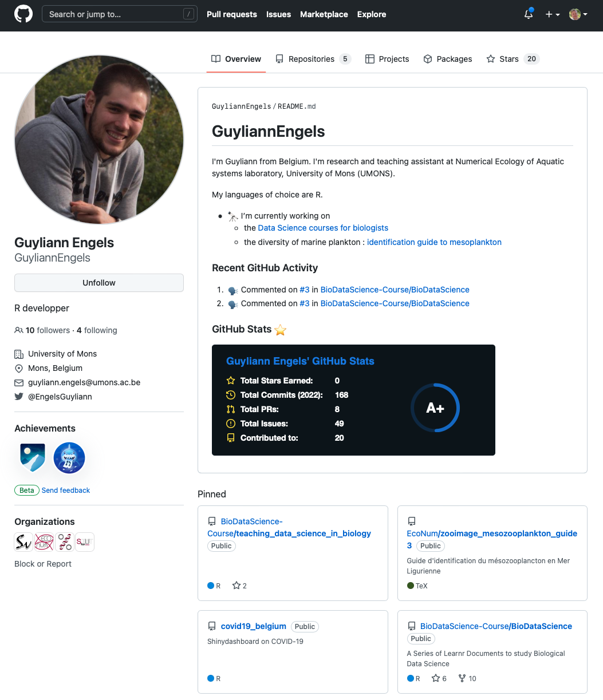Open the SciViews organization avatar
Viewport: 603px width, 700px height.
click(x=23, y=542)
